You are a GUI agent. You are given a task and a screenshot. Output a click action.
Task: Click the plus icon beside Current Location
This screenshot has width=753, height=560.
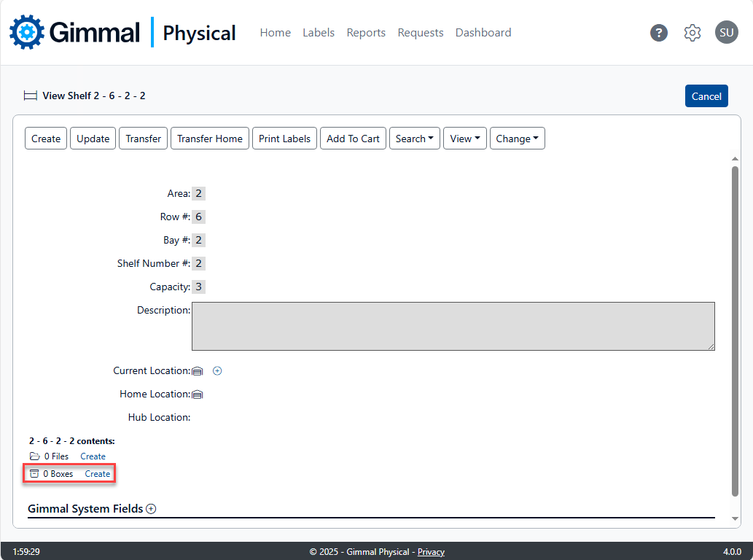coord(217,371)
